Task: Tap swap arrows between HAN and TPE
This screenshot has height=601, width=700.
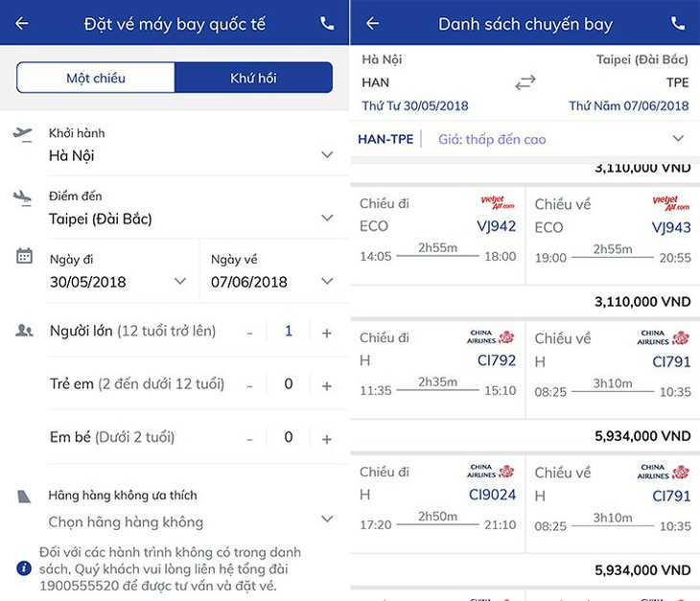Action: coord(525,82)
